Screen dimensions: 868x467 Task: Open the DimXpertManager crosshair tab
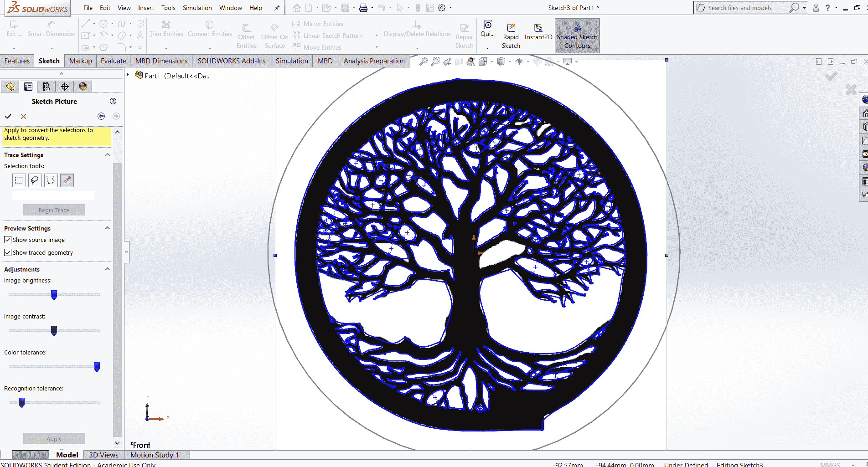pyautogui.click(x=65, y=87)
